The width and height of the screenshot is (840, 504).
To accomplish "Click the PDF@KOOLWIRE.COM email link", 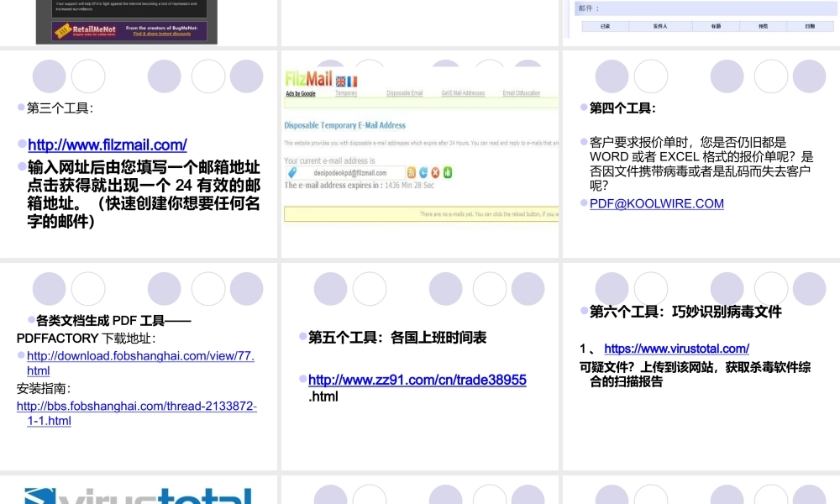I will point(657,204).
